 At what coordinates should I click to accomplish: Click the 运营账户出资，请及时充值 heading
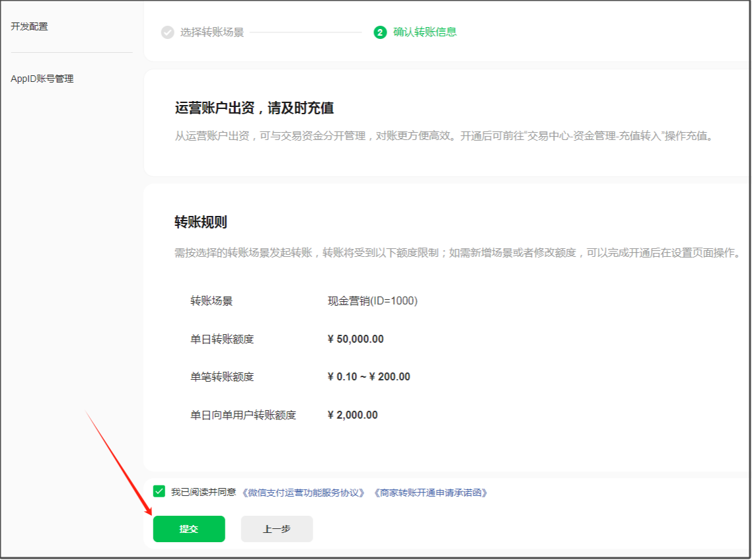[x=254, y=108]
